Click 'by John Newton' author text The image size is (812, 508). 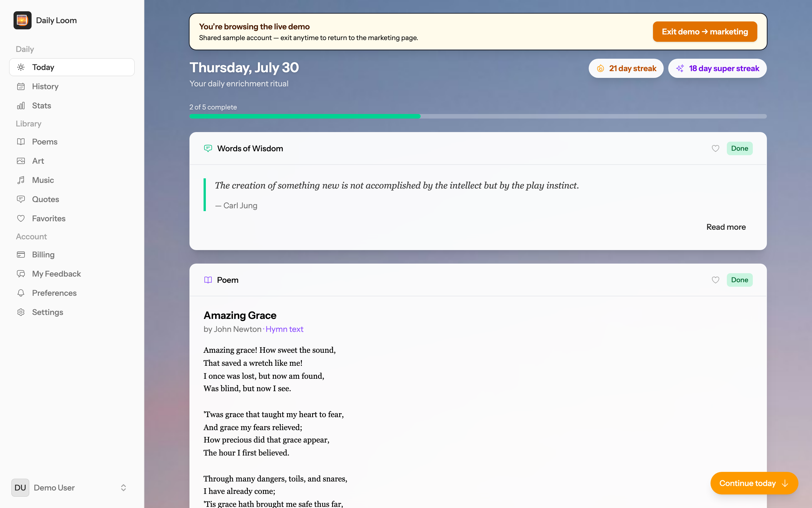(x=232, y=329)
